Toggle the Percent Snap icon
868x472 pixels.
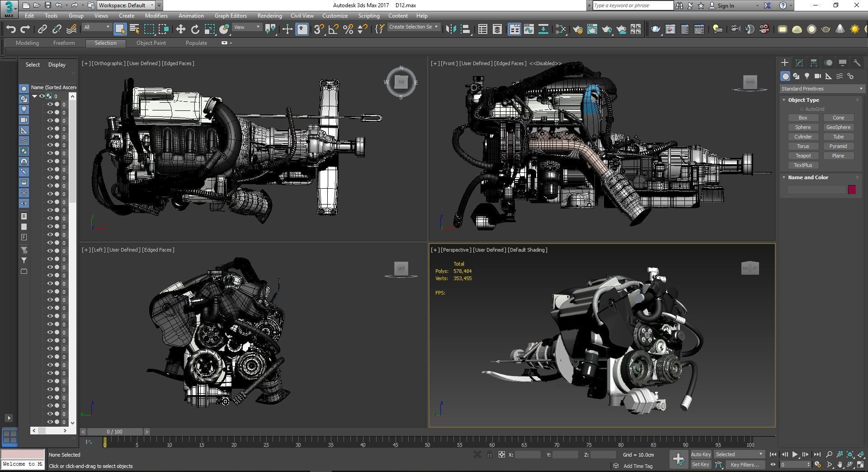348,29
